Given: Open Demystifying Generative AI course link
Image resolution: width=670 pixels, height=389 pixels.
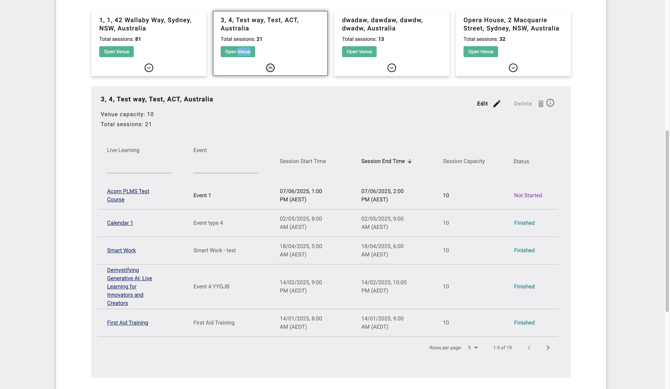Looking at the screenshot, I should [129, 286].
